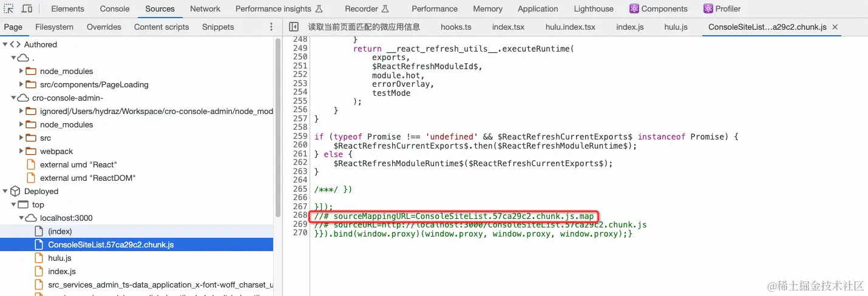Viewport: 868px width, 296px height.
Task: Expand the src folder arrow
Action: [x=21, y=138]
